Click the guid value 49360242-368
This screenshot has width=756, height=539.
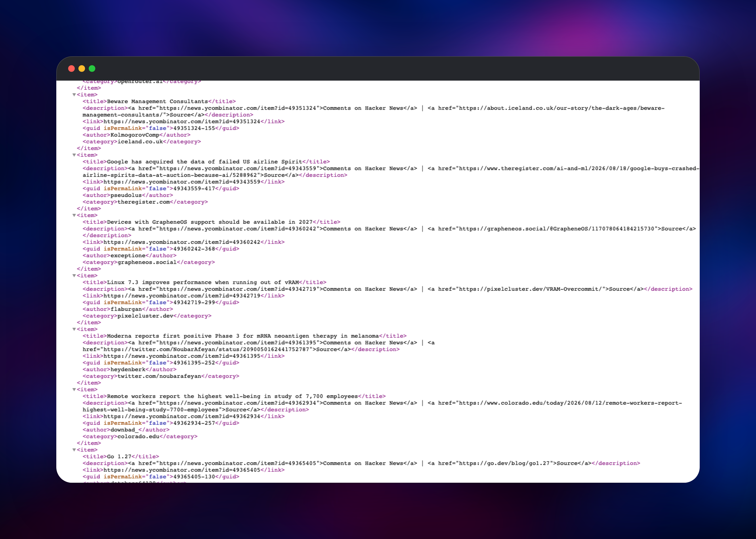194,249
